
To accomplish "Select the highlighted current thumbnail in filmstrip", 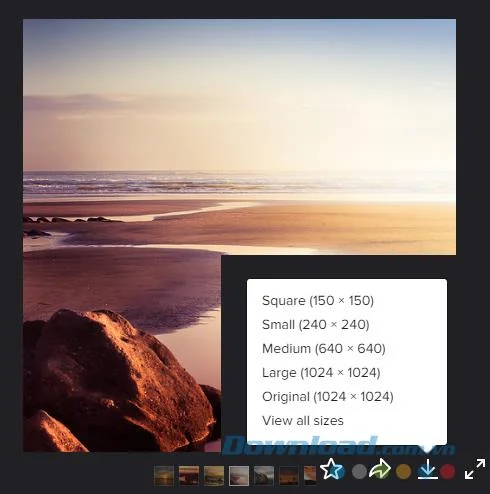I will point(239,476).
